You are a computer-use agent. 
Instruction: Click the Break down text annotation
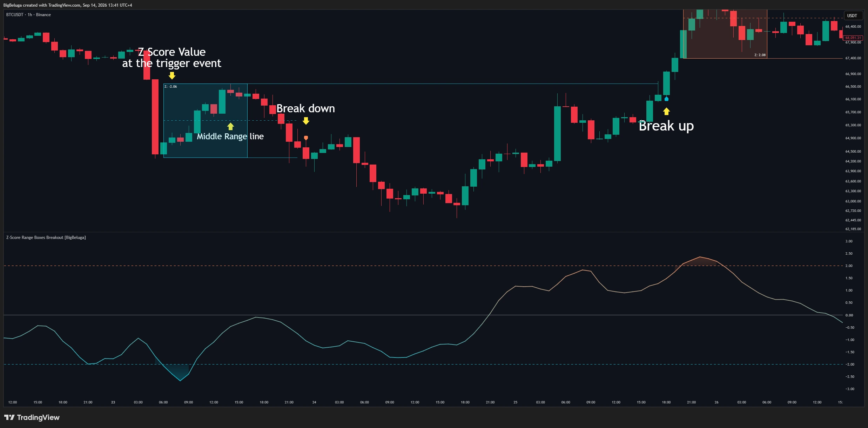[x=305, y=108]
